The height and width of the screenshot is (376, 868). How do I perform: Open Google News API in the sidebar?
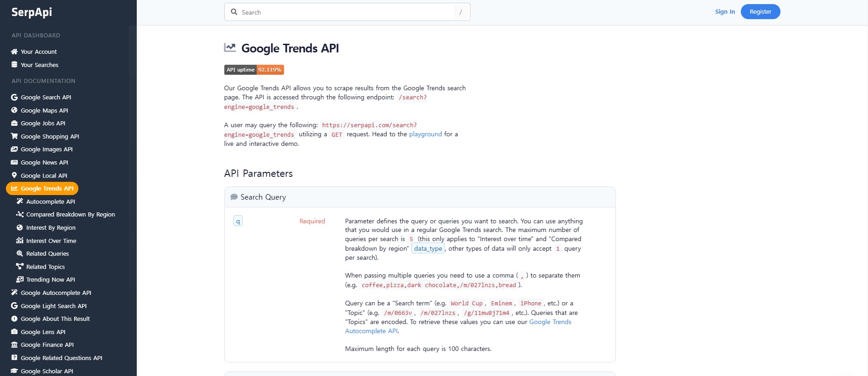point(44,163)
